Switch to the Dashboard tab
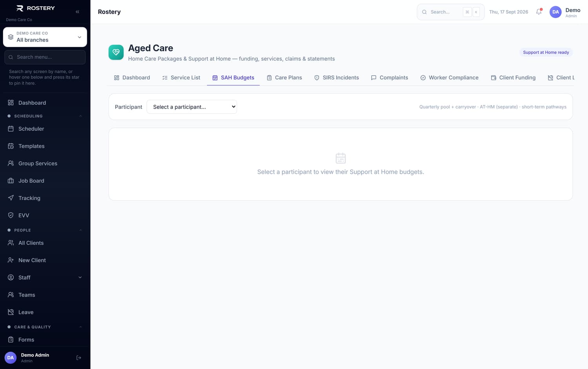This screenshot has width=588, height=369. tap(132, 78)
